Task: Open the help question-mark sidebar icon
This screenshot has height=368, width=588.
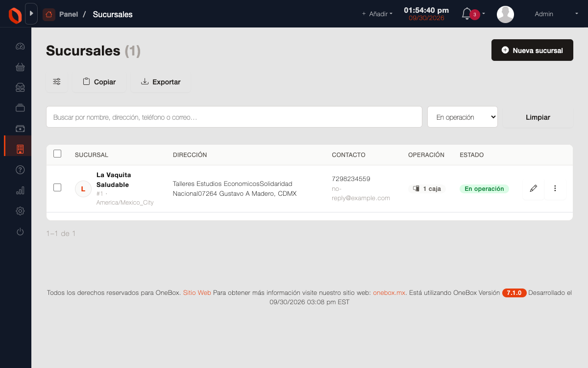Action: [20, 170]
